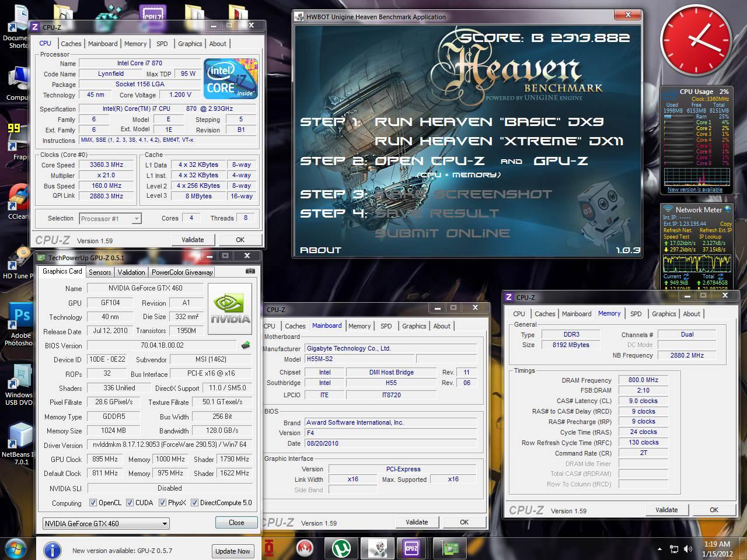
Task: Click Refresh Ext. IP in Network Meter
Action: point(716,230)
